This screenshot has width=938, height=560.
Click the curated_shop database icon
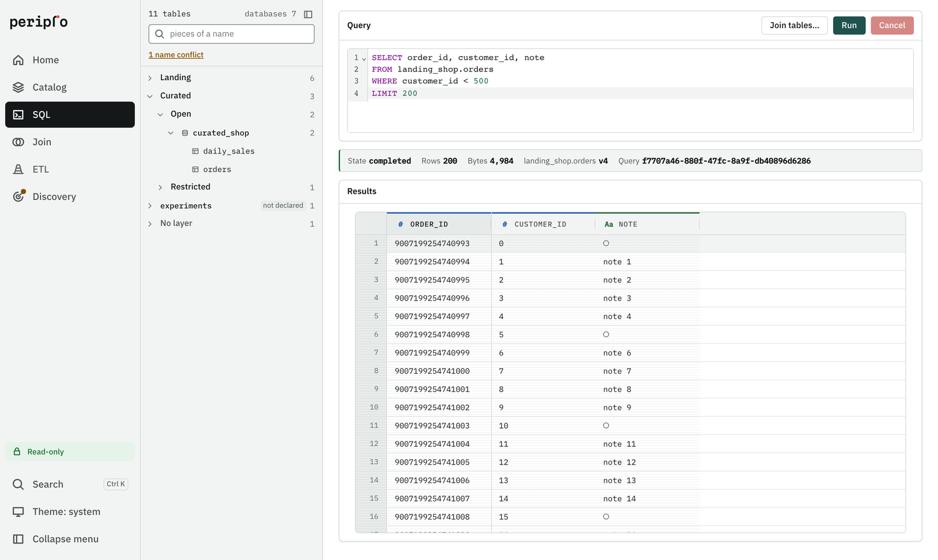(x=185, y=133)
